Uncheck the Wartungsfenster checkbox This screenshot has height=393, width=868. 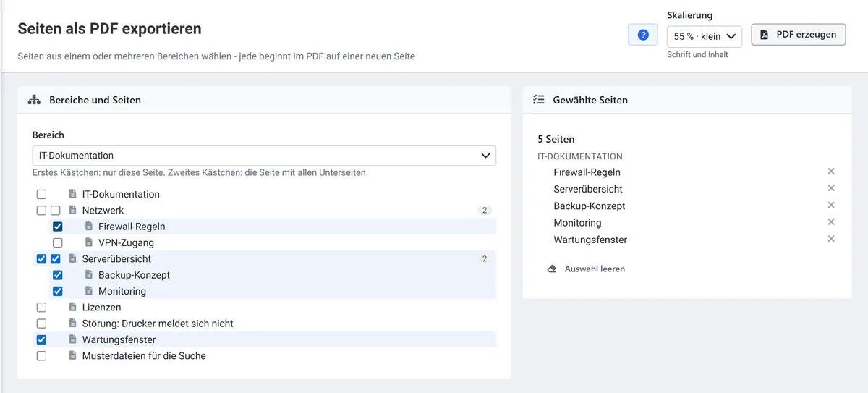coord(41,339)
